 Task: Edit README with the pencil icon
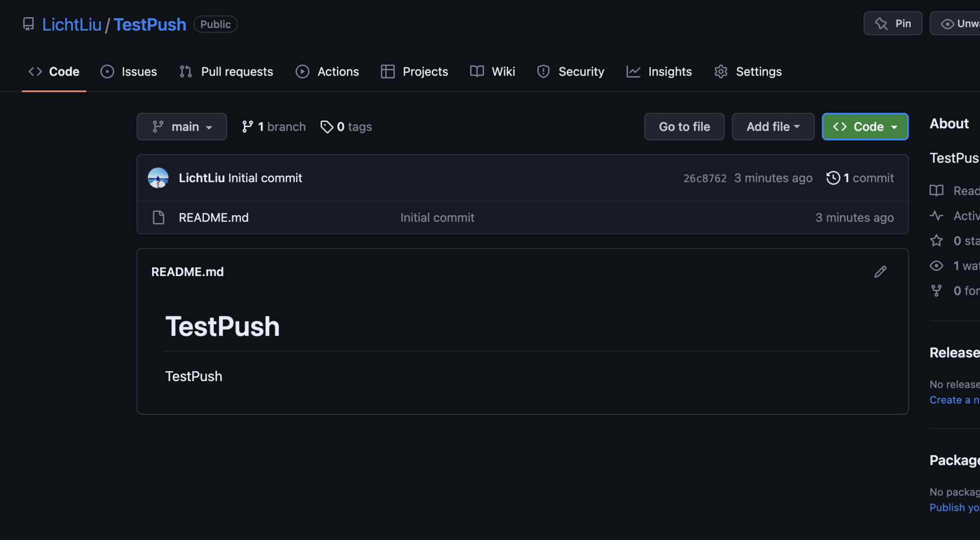coord(880,271)
